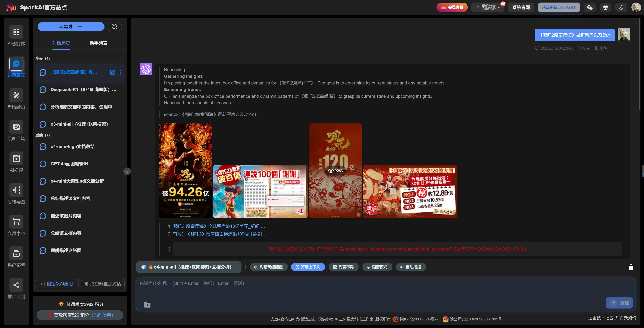Screen dimensions: 644x328
Task: Collapse the conversation sidebar with arrow
Action: point(127,171)
